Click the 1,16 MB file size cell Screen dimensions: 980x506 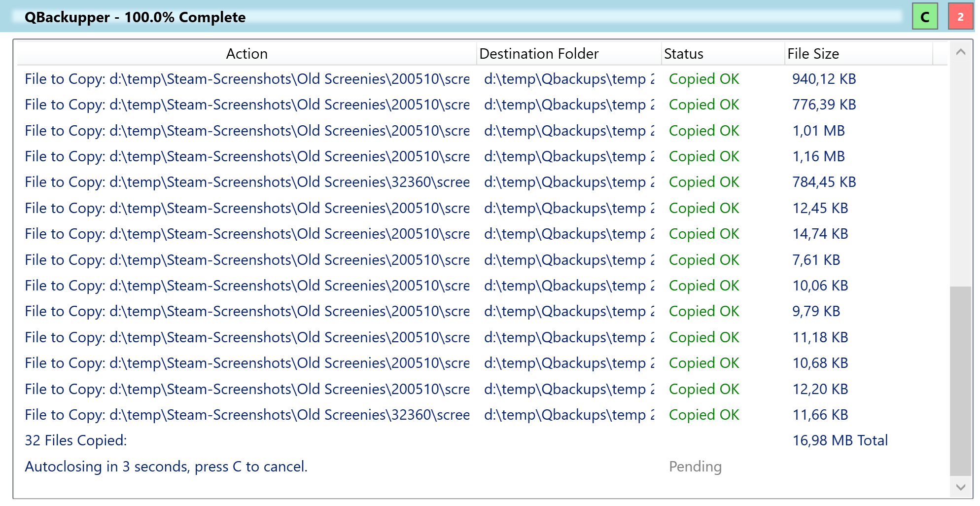click(818, 156)
